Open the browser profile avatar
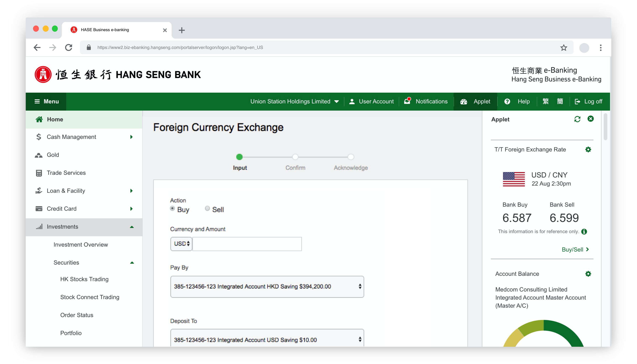637x364 pixels. coord(584,48)
